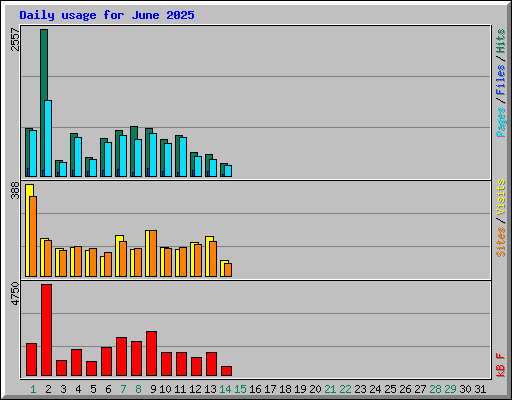Click day label 25 on the x-axis
This screenshot has height=400, width=512.
click(x=390, y=389)
